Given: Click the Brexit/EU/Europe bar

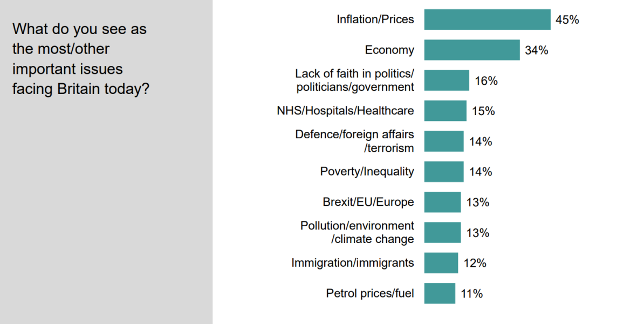Looking at the screenshot, I should 442,202.
